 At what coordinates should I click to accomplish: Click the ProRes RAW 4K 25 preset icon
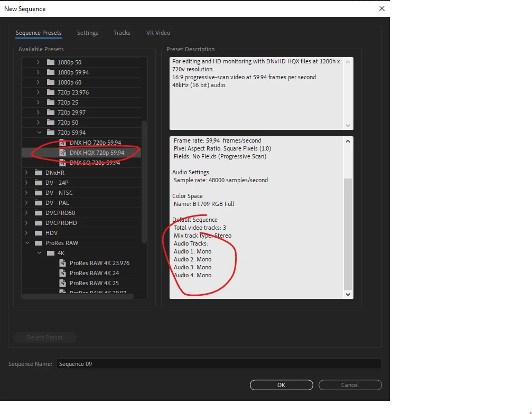[62, 283]
